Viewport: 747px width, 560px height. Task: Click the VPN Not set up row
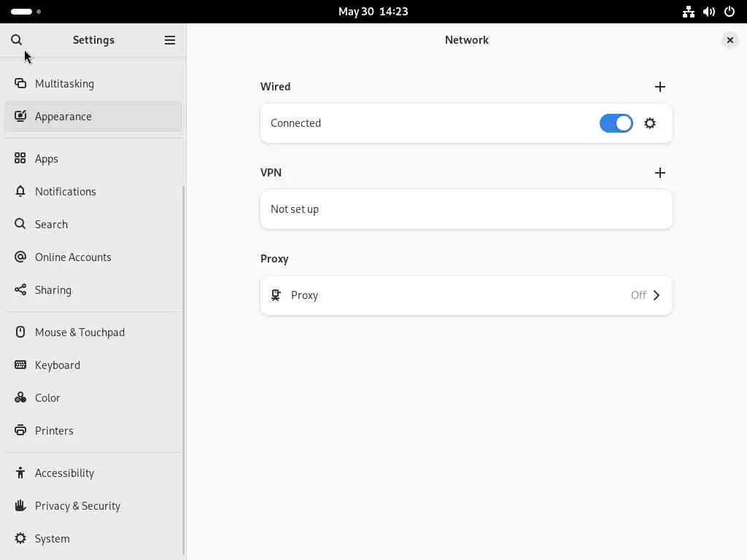[x=466, y=209]
